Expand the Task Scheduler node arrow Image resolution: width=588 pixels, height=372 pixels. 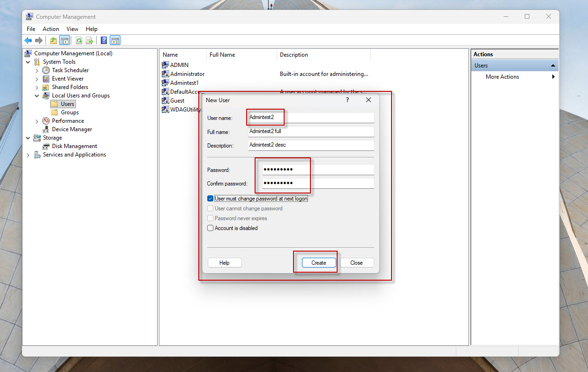(x=37, y=70)
